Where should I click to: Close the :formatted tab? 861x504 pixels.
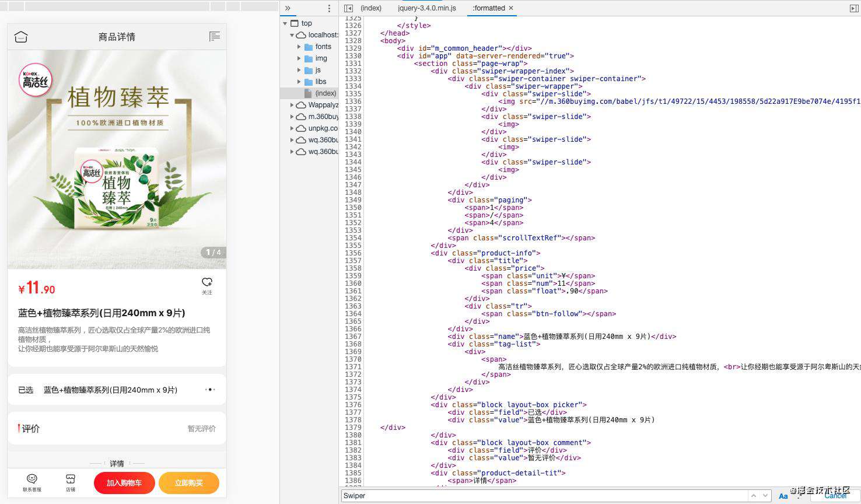(x=511, y=8)
